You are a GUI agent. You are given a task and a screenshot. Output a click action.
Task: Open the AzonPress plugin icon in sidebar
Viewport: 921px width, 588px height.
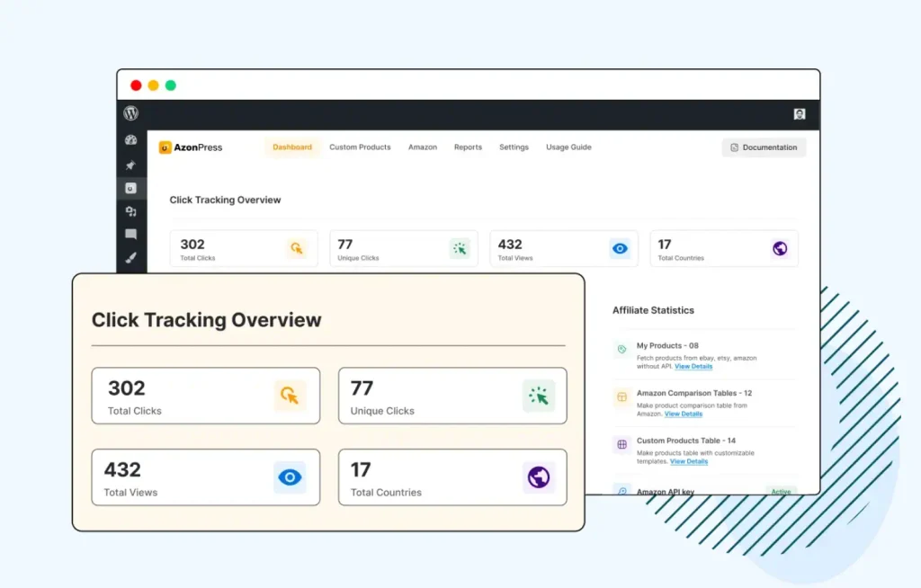point(130,188)
